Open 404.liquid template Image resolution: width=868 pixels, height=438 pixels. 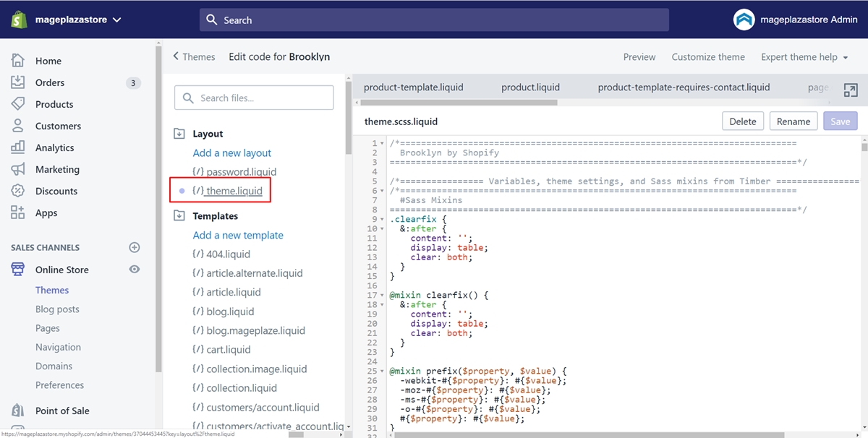221,254
